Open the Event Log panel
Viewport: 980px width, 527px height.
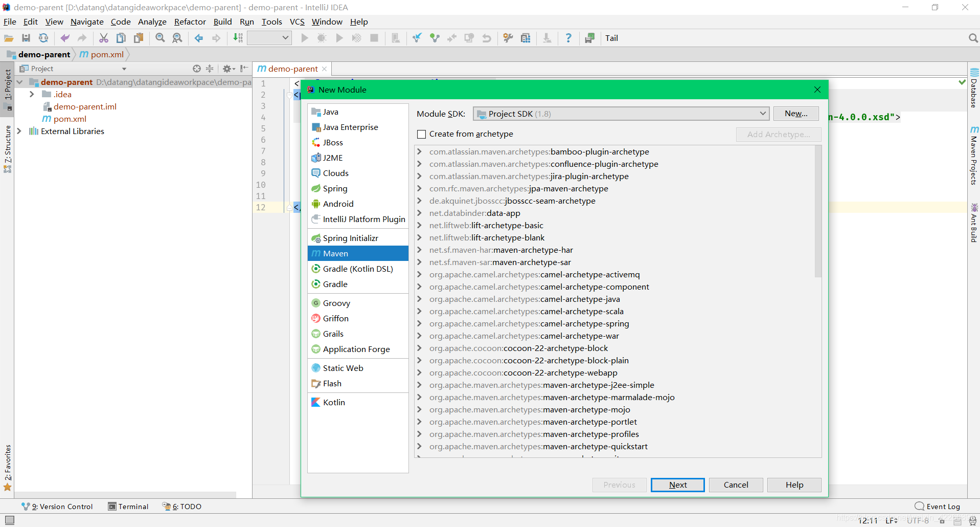click(937, 507)
